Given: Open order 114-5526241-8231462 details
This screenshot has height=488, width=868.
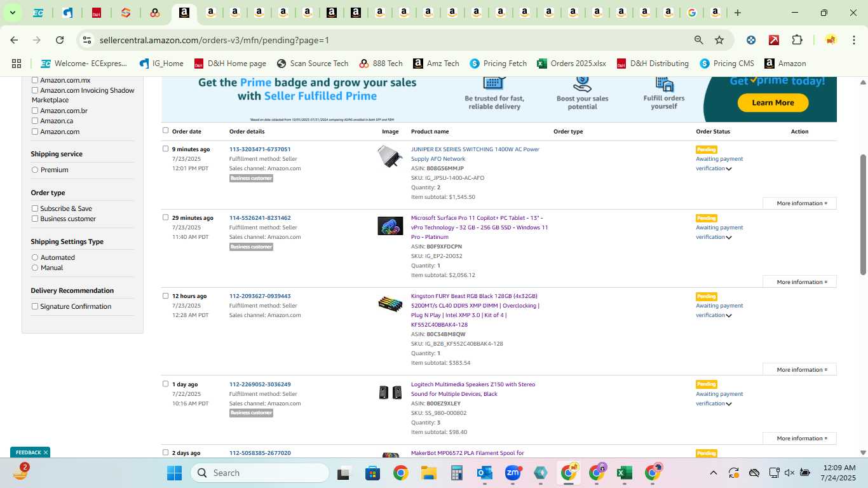Looking at the screenshot, I should point(260,218).
